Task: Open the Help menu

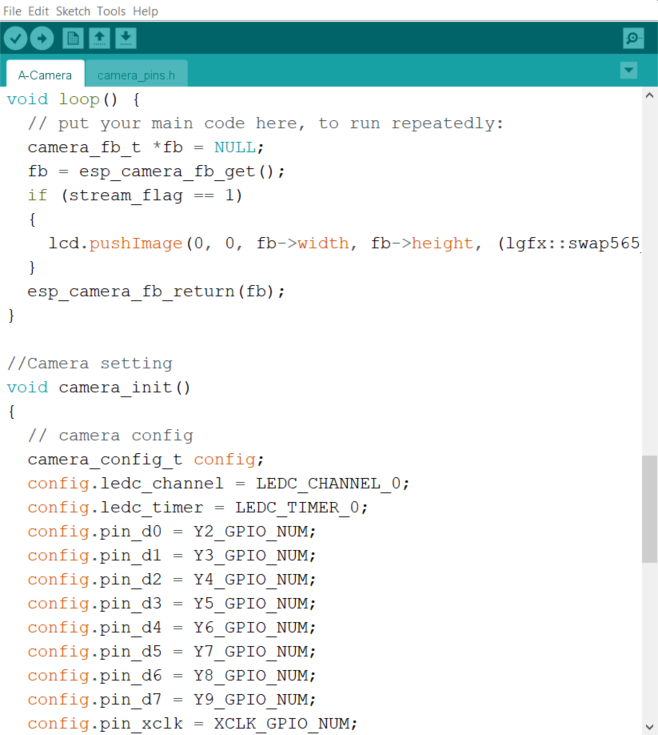Action: 145,11
